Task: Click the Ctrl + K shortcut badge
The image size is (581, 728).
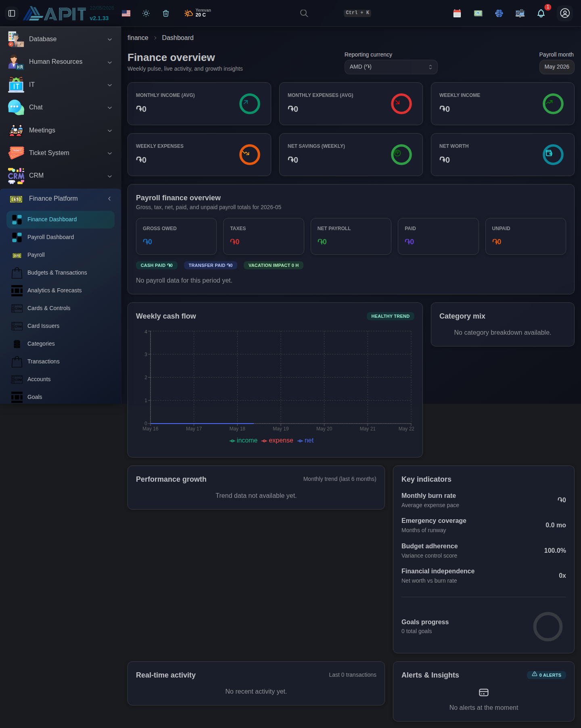Action: (357, 13)
